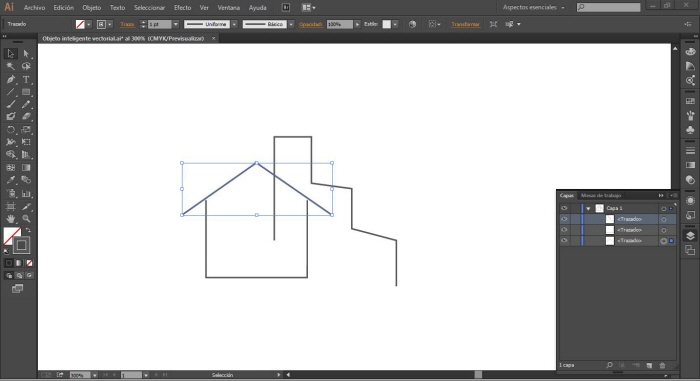Pick the Magic Wand tool
This screenshot has width=700, height=381.
(x=10, y=67)
